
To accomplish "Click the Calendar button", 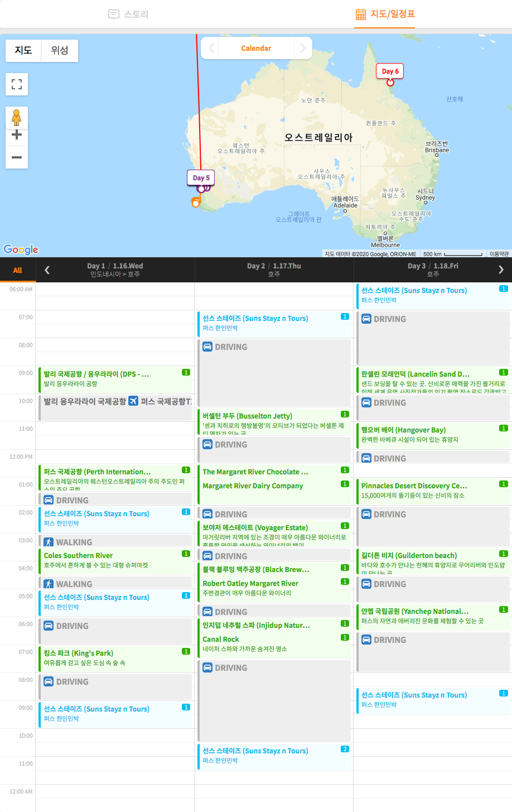I will point(256,48).
